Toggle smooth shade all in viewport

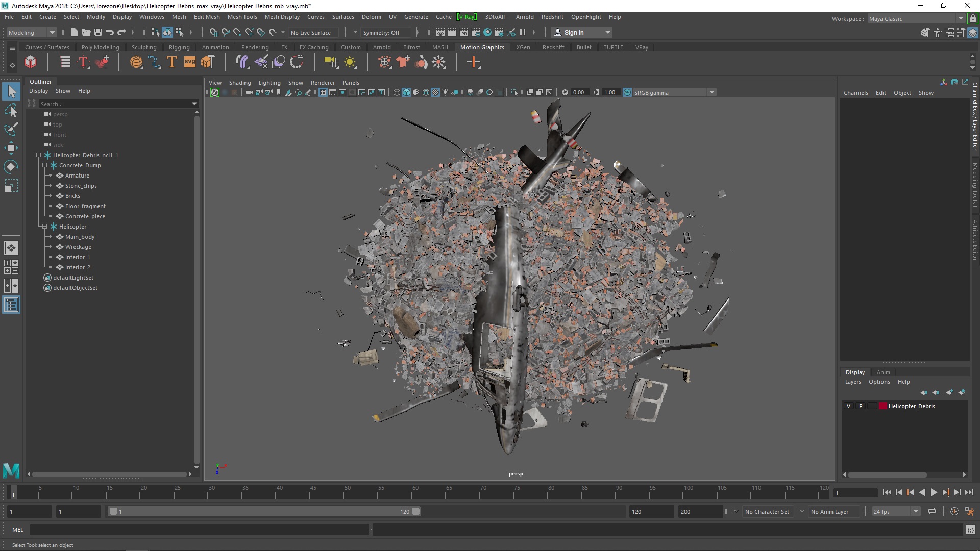click(x=406, y=92)
